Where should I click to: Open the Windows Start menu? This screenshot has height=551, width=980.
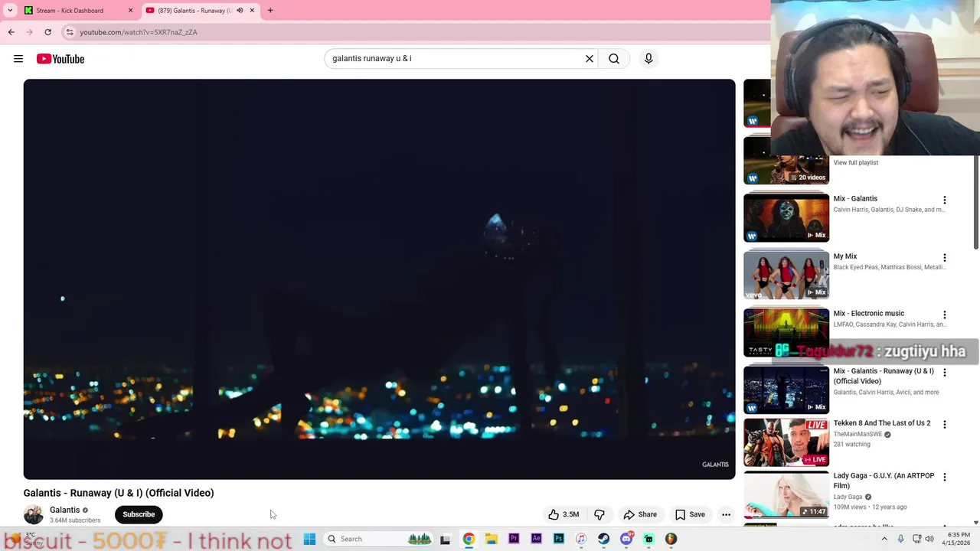pos(309,539)
